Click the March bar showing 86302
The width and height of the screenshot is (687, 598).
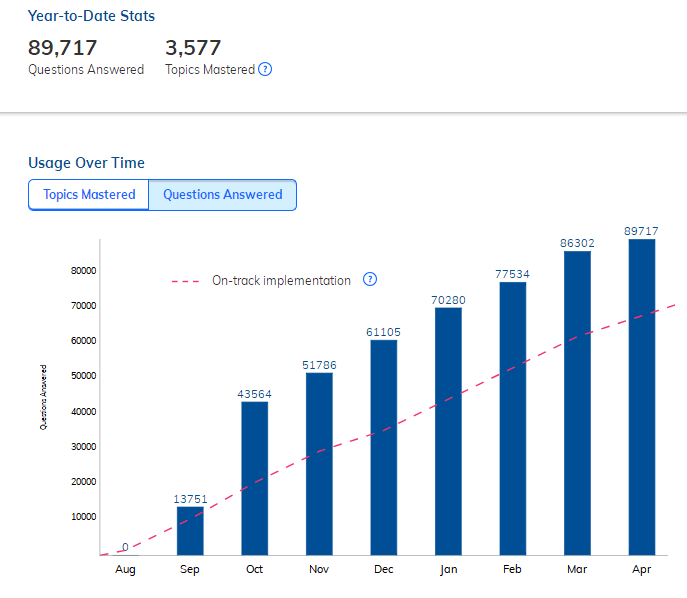coord(577,402)
